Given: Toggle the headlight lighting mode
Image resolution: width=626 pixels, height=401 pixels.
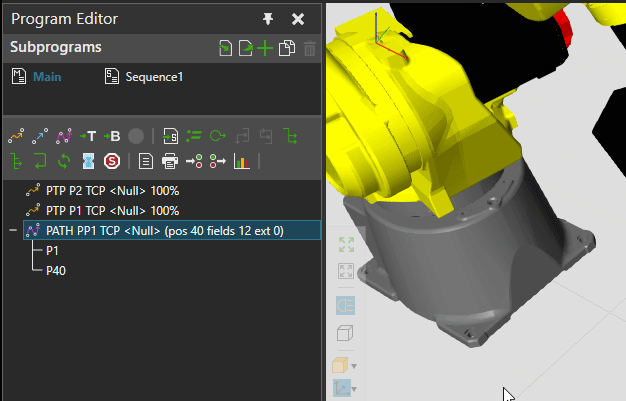Looking at the screenshot, I should (345, 306).
